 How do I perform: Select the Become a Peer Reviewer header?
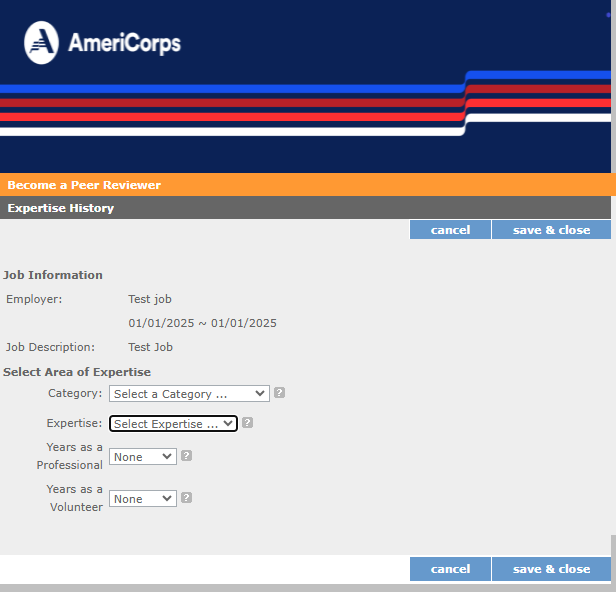click(84, 185)
